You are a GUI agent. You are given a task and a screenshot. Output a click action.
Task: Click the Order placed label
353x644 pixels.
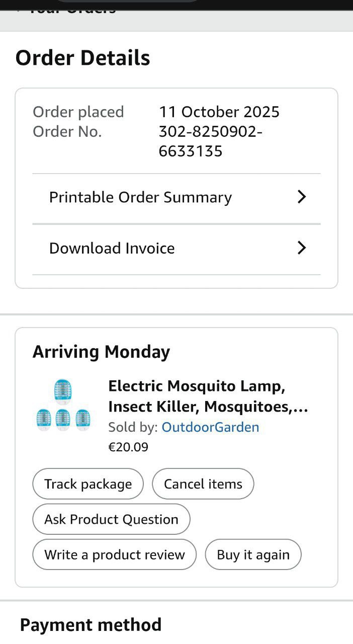coord(78,112)
